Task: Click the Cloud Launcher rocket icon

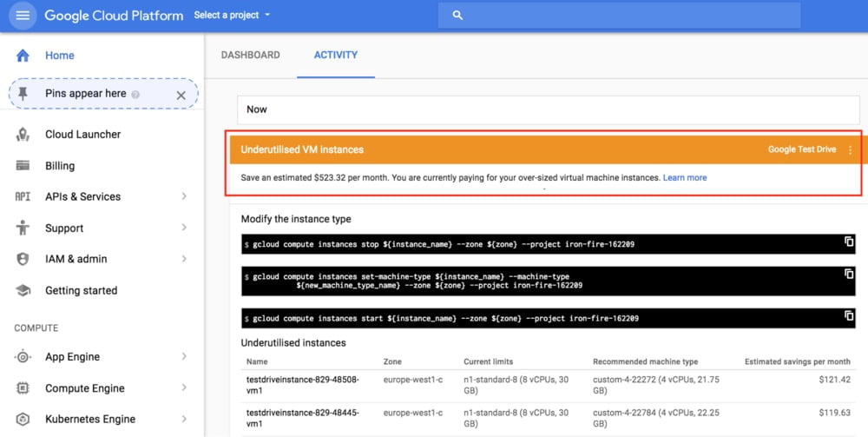Action: pyautogui.click(x=23, y=135)
